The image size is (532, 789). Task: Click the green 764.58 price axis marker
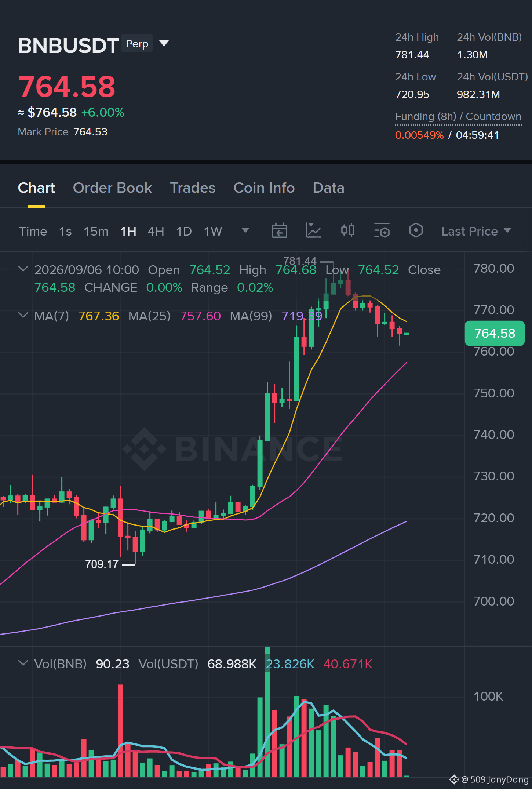tap(495, 333)
